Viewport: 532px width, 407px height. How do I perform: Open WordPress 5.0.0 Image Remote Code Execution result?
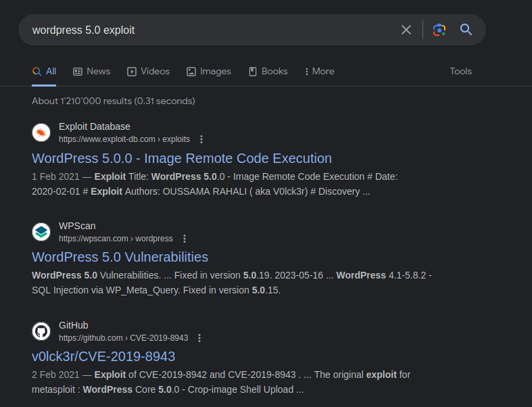point(182,158)
